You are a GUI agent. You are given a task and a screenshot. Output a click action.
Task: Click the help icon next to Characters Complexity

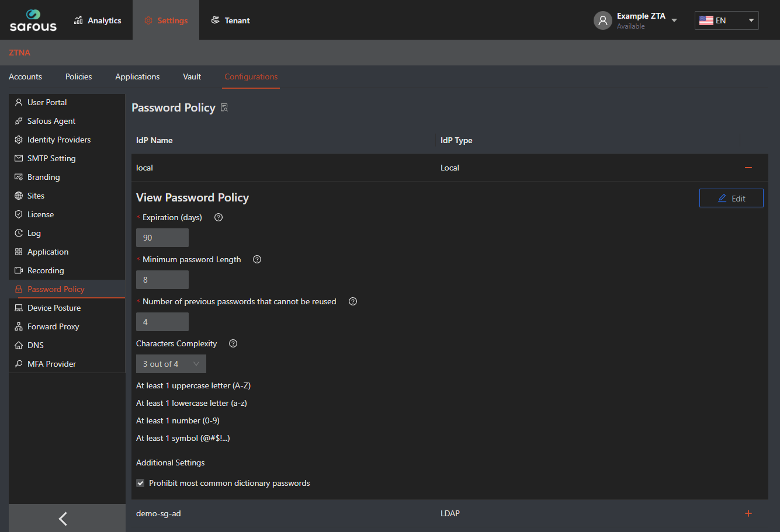(x=233, y=343)
